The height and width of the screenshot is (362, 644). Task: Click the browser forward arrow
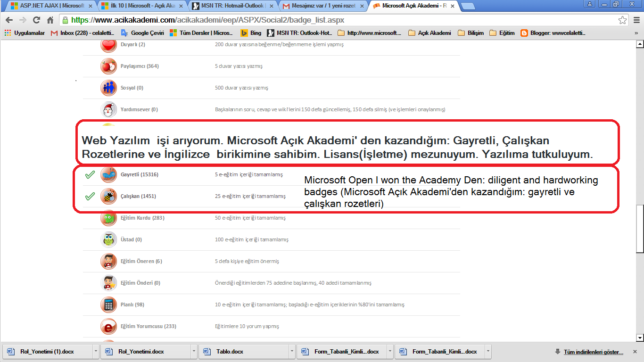point(23,20)
